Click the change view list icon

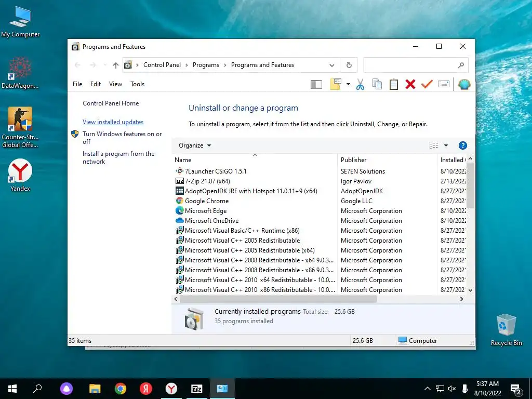(x=434, y=145)
